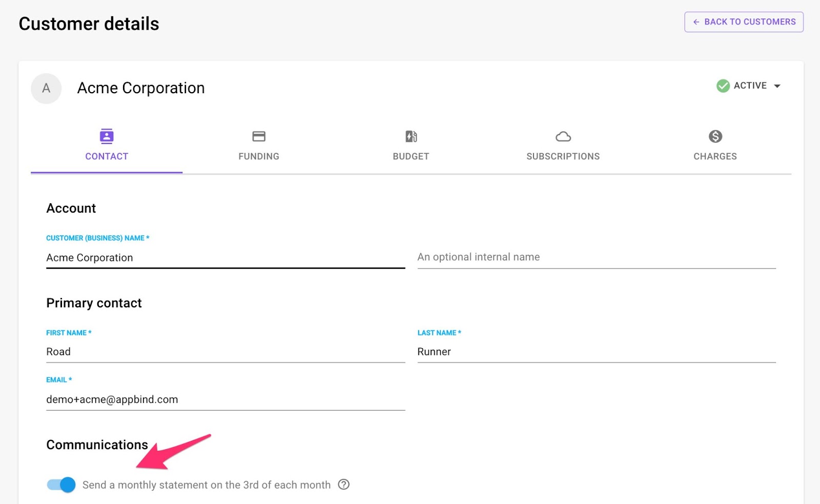This screenshot has height=504, width=820.
Task: Select the Budget tab label
Action: [x=411, y=156]
